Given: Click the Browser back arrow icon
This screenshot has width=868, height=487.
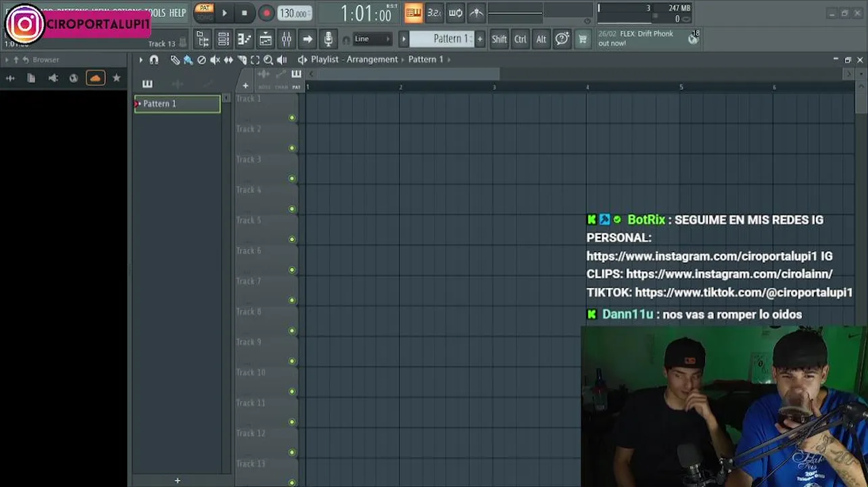Looking at the screenshot, I should (25, 60).
